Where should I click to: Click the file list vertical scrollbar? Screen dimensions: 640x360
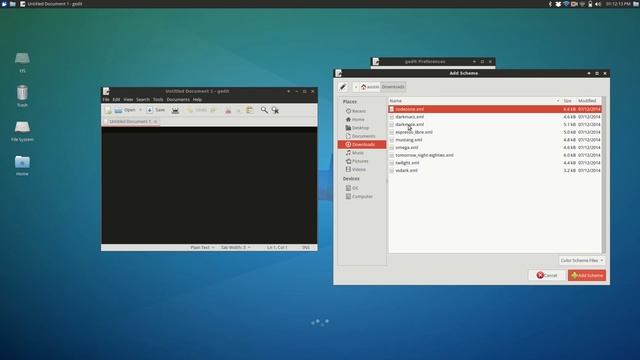[604, 175]
